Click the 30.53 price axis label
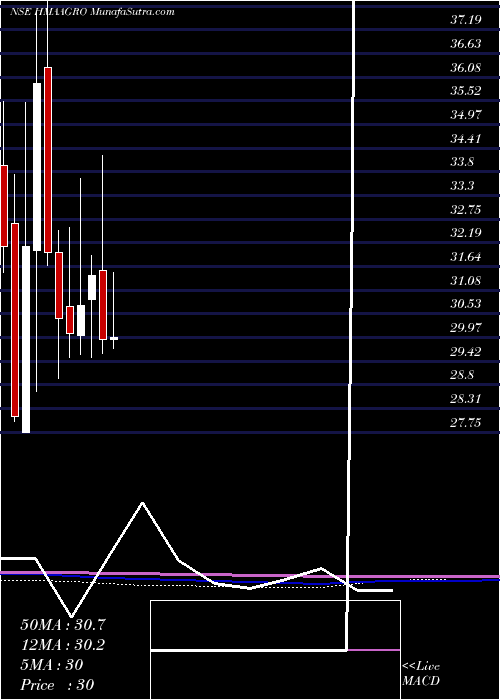500x700 pixels. [x=466, y=304]
